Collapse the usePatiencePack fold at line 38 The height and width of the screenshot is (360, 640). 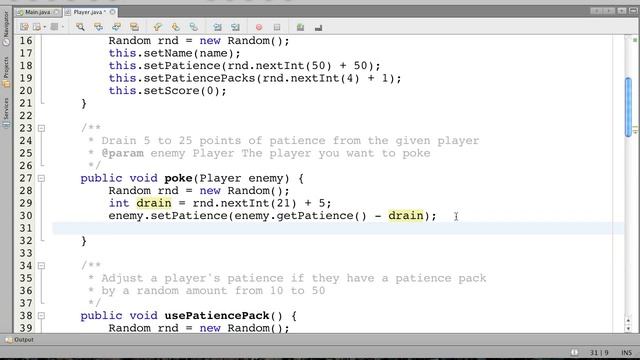[41, 316]
